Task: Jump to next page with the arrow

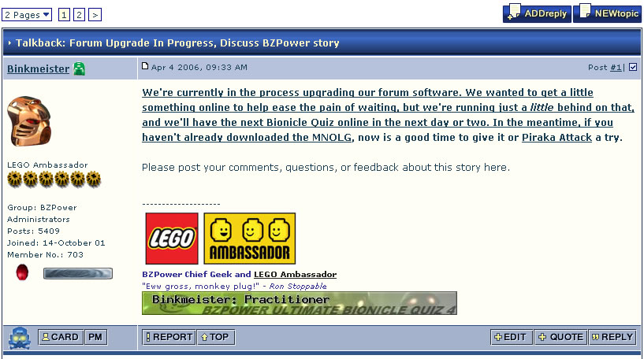Action: tap(95, 15)
